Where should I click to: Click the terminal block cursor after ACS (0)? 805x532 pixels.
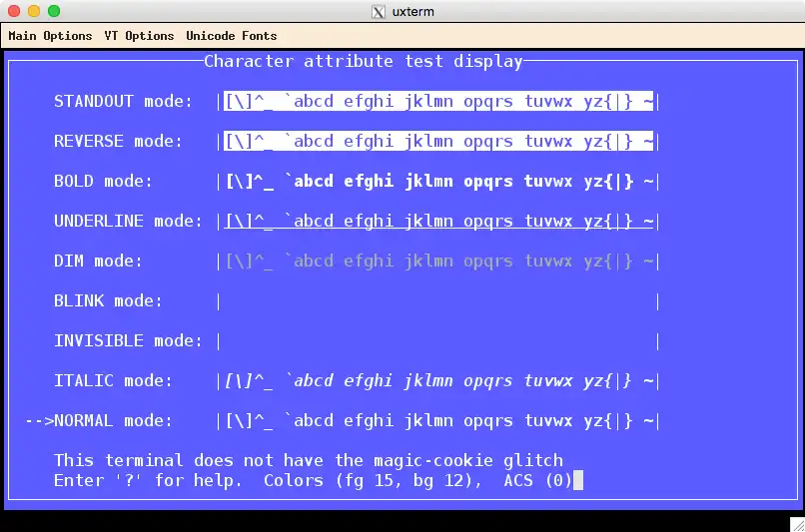[578, 481]
